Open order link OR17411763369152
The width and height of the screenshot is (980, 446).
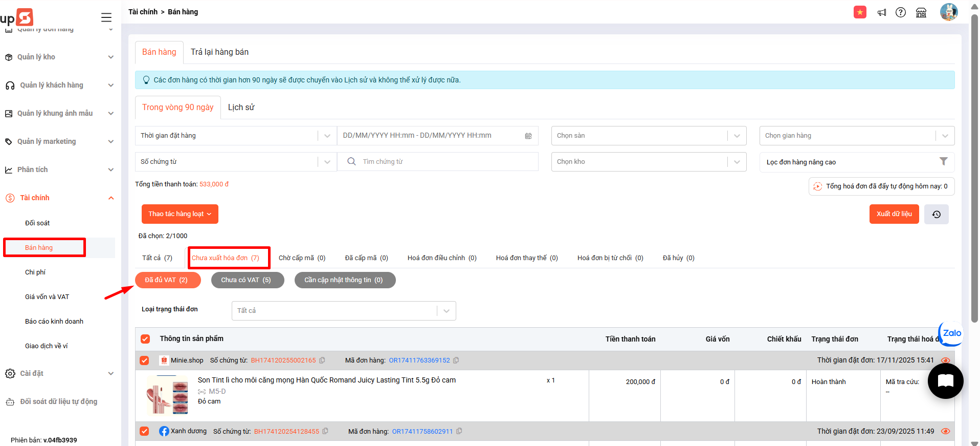[x=419, y=360]
